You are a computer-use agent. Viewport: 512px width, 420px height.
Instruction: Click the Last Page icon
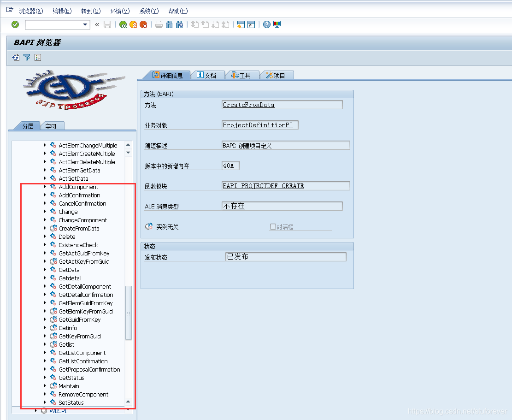click(x=225, y=24)
